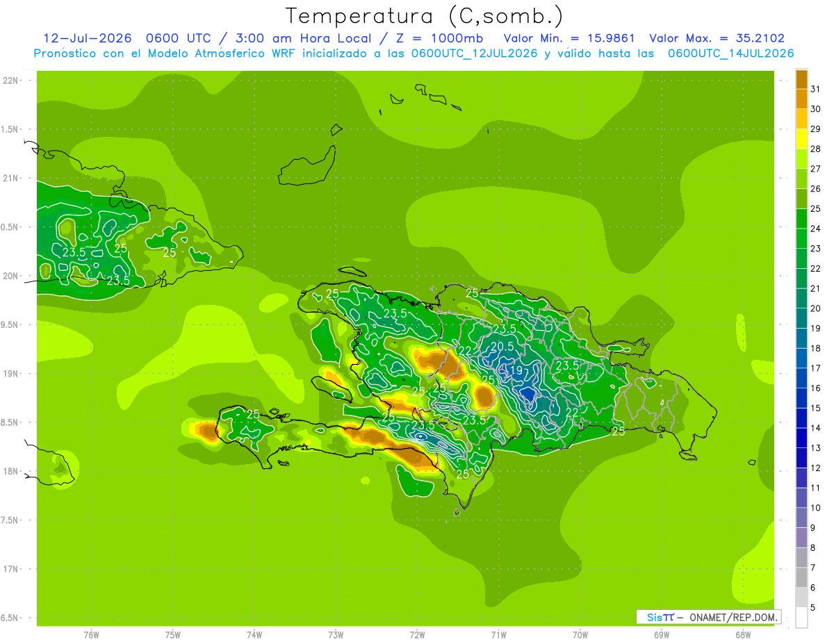Click the "70W" longitude axis label
The image size is (834, 644).
(580, 635)
